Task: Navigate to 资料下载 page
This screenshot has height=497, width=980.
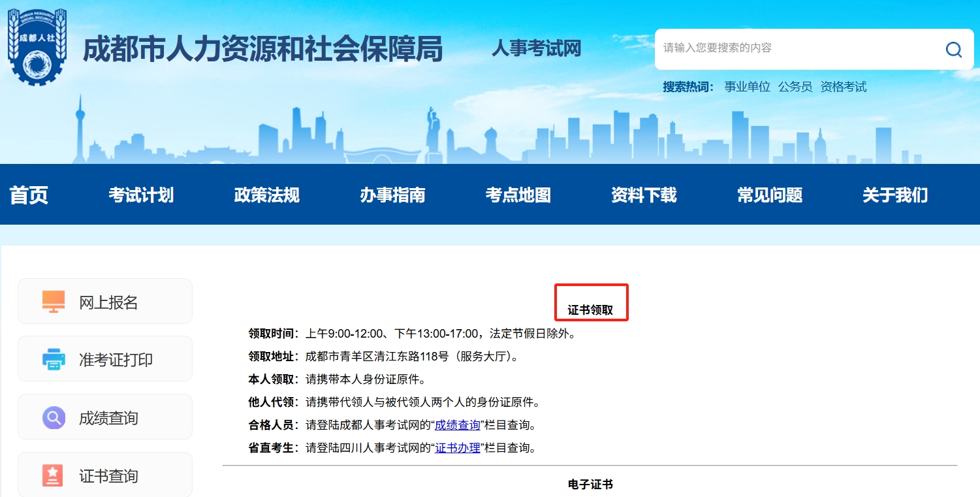Action: [644, 195]
